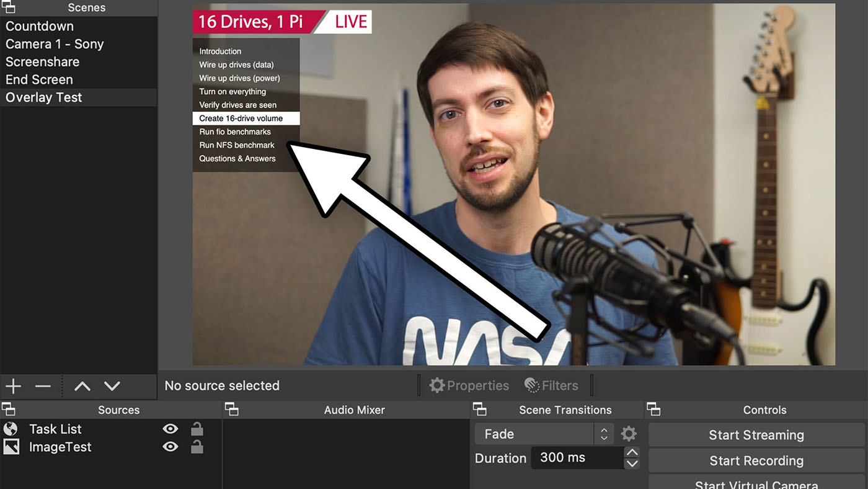The height and width of the screenshot is (489, 868).
Task: Click "Wire up drives (data)" overlay item
Action: click(236, 65)
